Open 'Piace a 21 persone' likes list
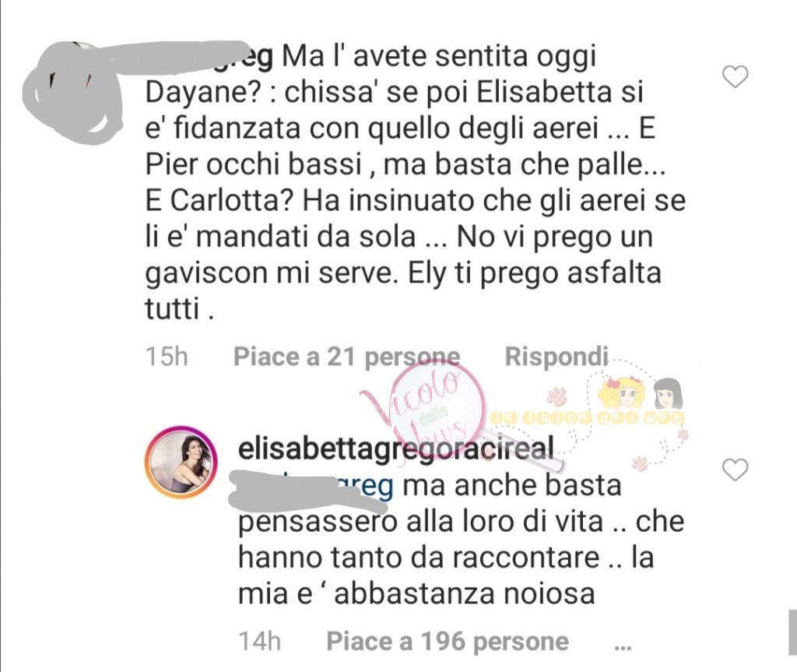Image resolution: width=797 pixels, height=672 pixels. [346, 357]
